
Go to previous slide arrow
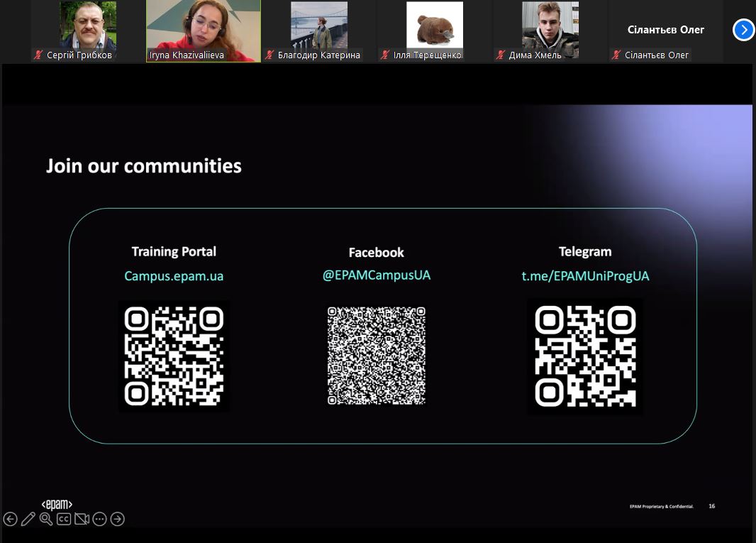tap(10, 519)
